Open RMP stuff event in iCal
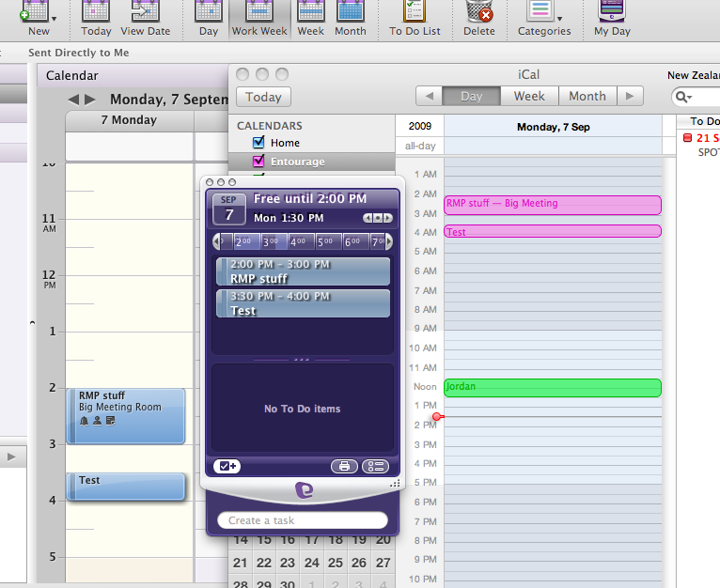 tap(553, 205)
